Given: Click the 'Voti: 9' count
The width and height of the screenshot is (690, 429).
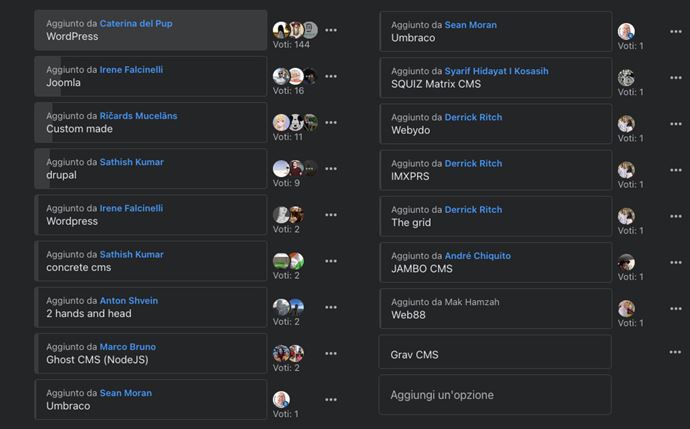Looking at the screenshot, I should (x=286, y=183).
